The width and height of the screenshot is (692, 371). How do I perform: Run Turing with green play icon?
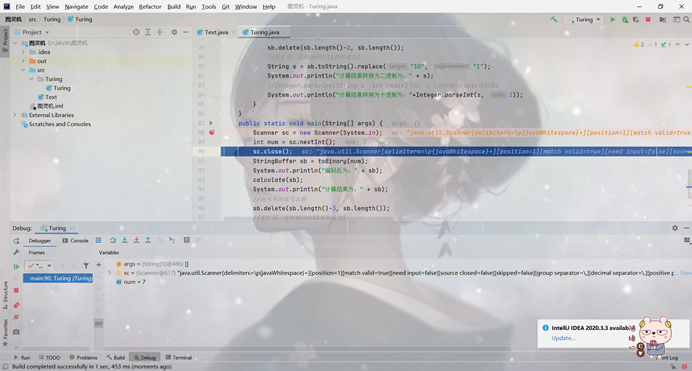tap(613, 19)
